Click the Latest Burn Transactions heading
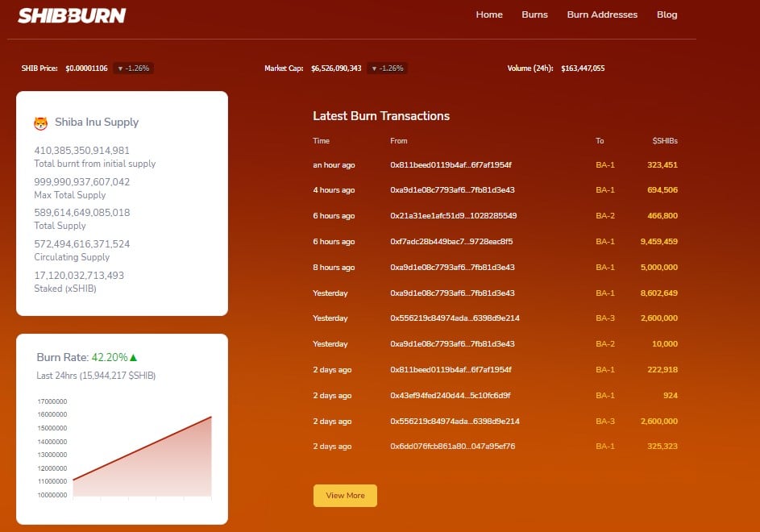 click(381, 116)
